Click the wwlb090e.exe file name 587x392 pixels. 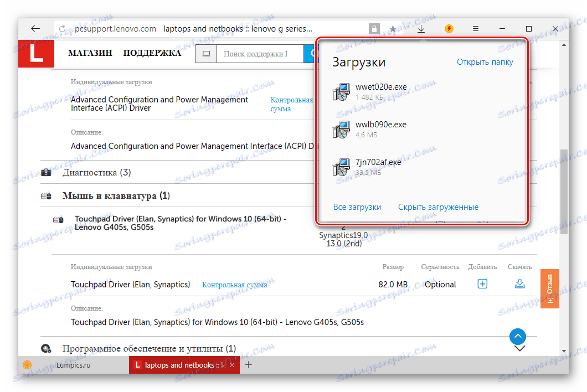tap(381, 125)
